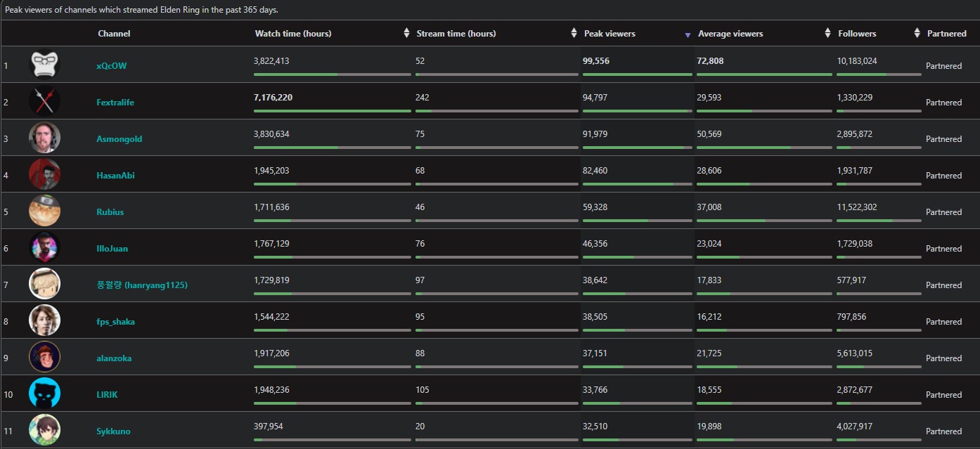Sort by Stream time using its arrows
This screenshot has width=980, height=449.
click(x=574, y=33)
